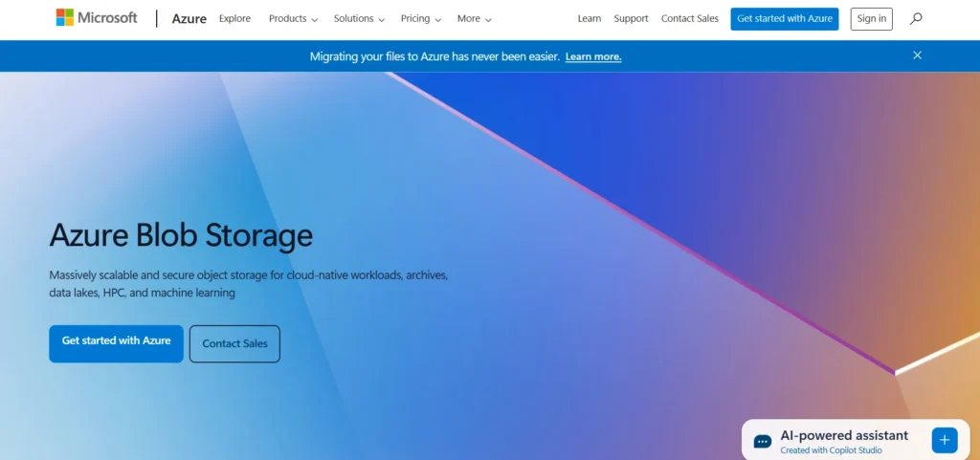Click the Microsoft logo
Image resolution: width=980 pixels, height=460 pixels.
(97, 17)
